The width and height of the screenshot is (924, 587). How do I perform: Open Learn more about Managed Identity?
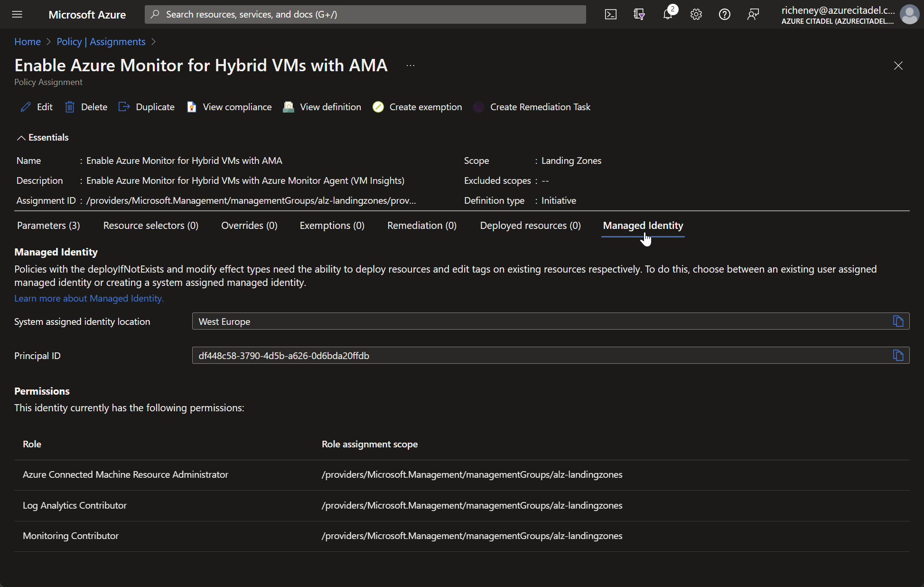tap(89, 298)
